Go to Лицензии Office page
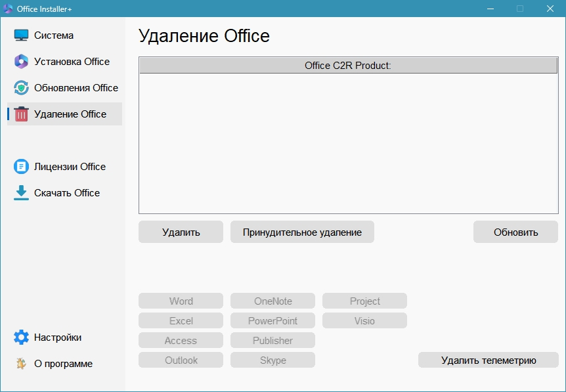566x392 pixels. (x=70, y=167)
